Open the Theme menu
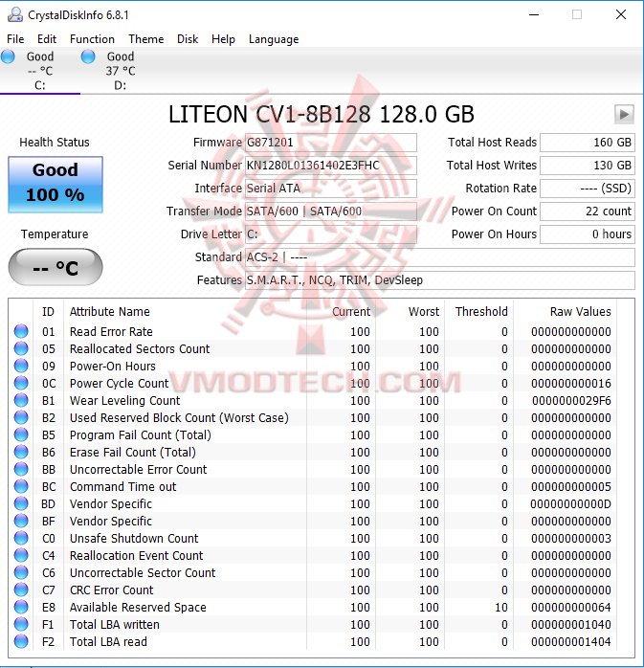Viewport: 644px width, 668px height. pyautogui.click(x=146, y=39)
